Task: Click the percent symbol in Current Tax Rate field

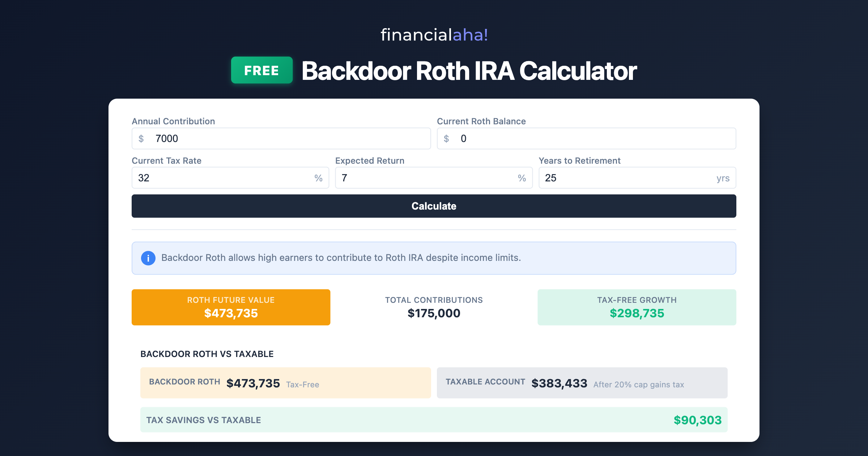Action: click(318, 177)
